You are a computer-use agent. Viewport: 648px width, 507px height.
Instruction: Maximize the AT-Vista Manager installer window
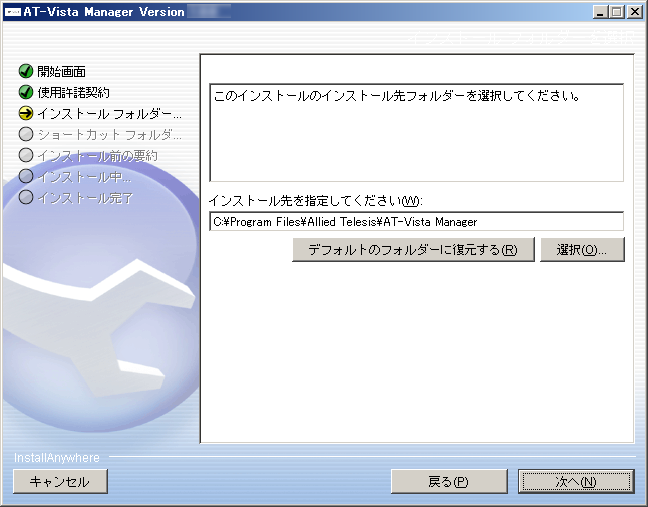(617, 12)
